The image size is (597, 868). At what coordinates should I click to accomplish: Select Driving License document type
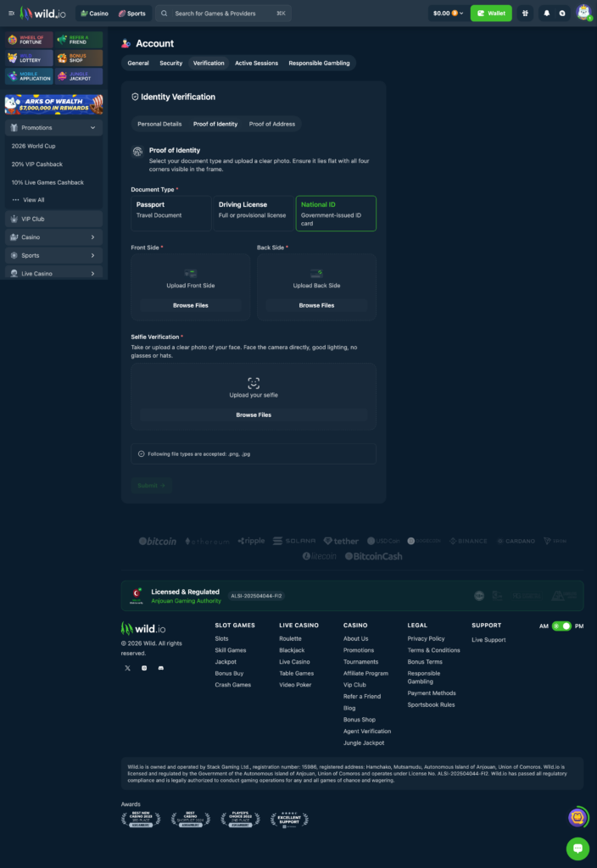[x=254, y=213]
